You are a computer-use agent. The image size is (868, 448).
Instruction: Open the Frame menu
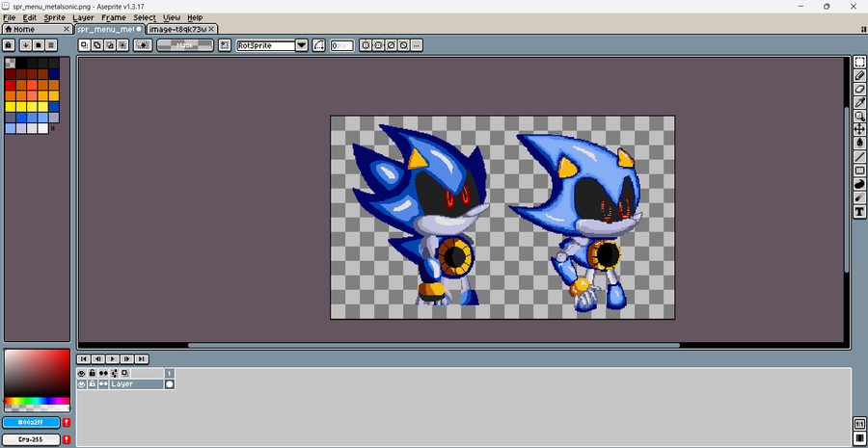click(114, 17)
